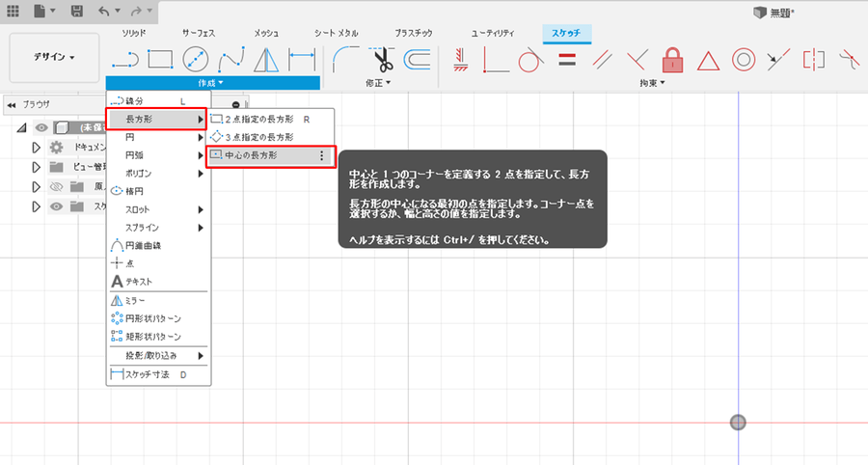Apply the curvature constraint icon
This screenshot has height=465, width=868.
coord(849,59)
